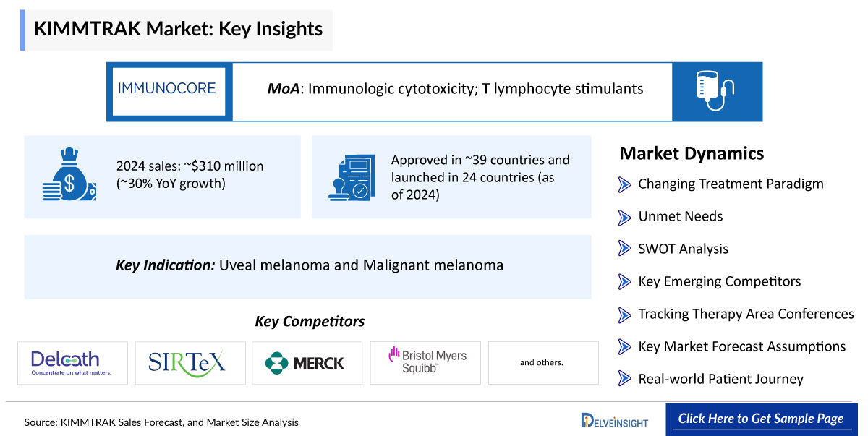Select Key Market Forecast Assumptions

click(741, 346)
